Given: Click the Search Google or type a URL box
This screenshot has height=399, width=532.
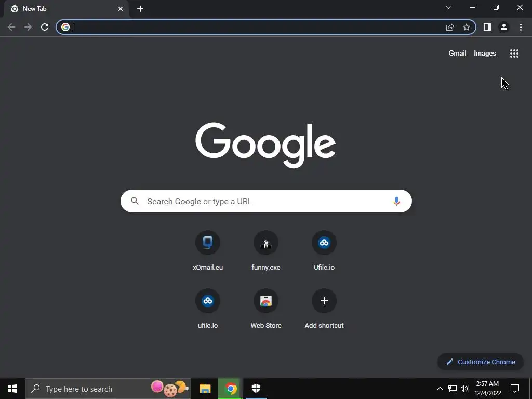Looking at the screenshot, I should click(266, 201).
